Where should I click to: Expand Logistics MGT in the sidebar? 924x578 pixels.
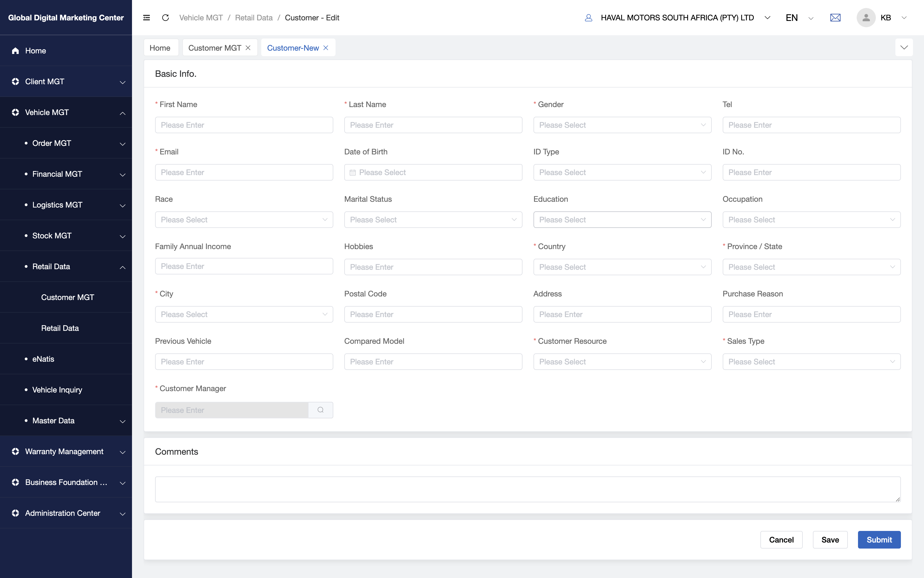point(66,205)
